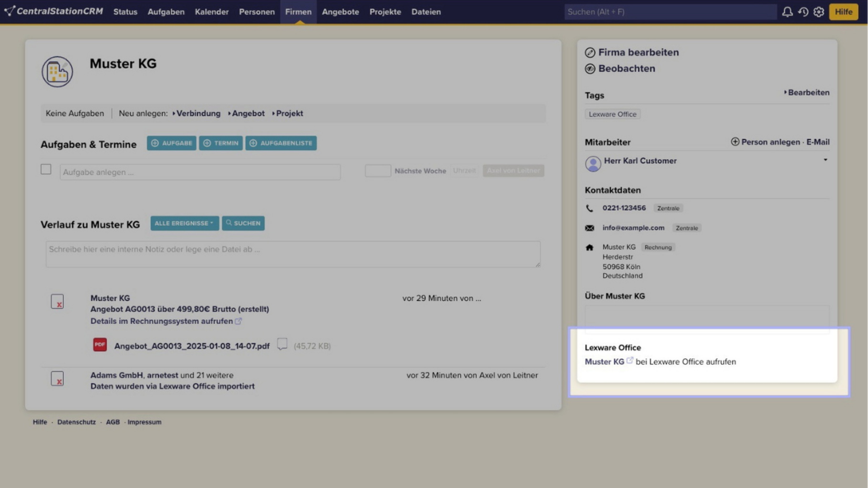
Task: Open the Alle Ereignisse dropdown
Action: click(x=184, y=223)
